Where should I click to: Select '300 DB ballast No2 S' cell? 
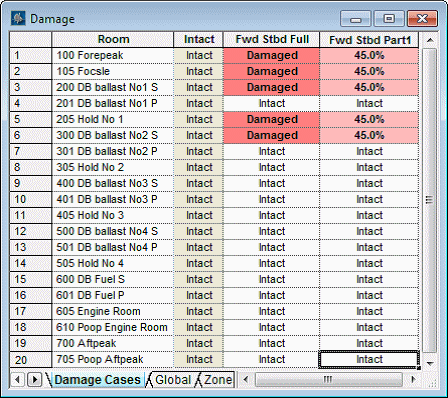point(113,135)
